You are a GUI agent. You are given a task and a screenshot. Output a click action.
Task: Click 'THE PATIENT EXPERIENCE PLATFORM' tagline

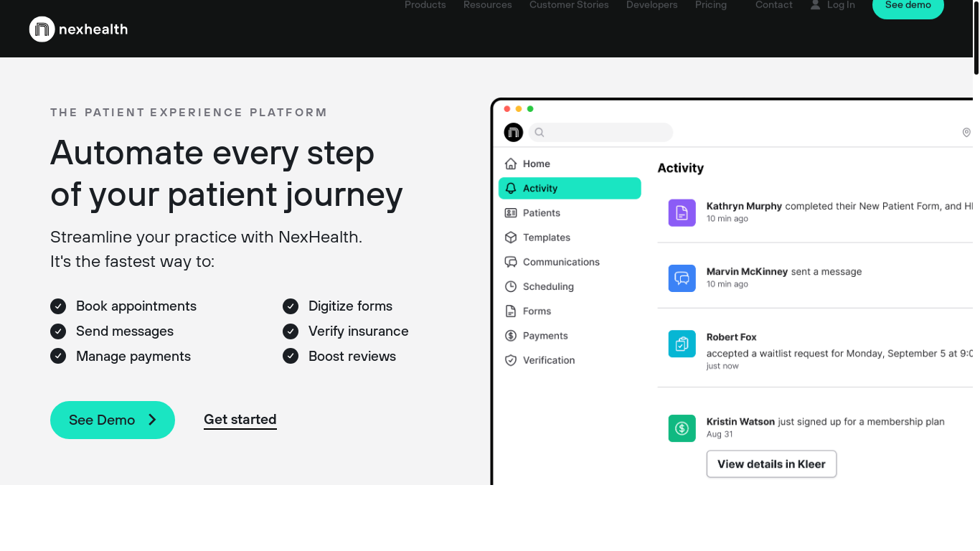coord(189,113)
